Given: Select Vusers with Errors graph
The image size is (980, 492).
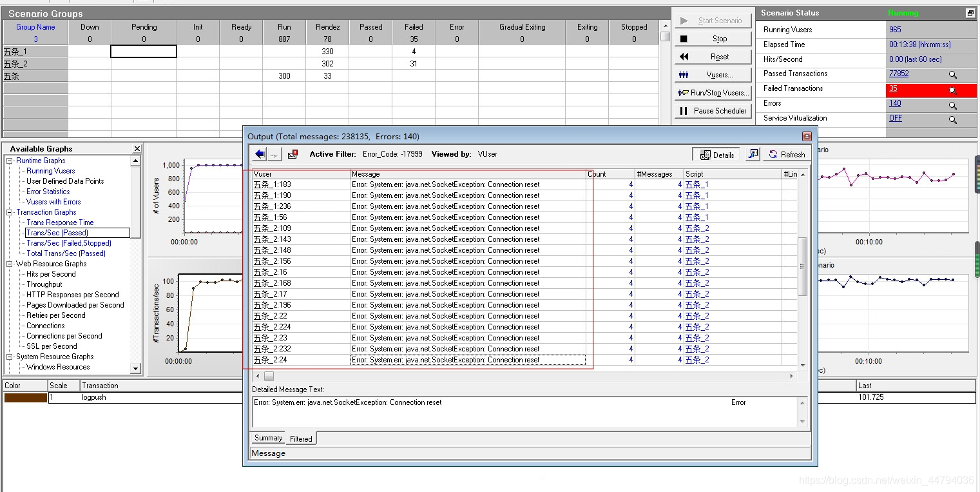Looking at the screenshot, I should click(53, 202).
